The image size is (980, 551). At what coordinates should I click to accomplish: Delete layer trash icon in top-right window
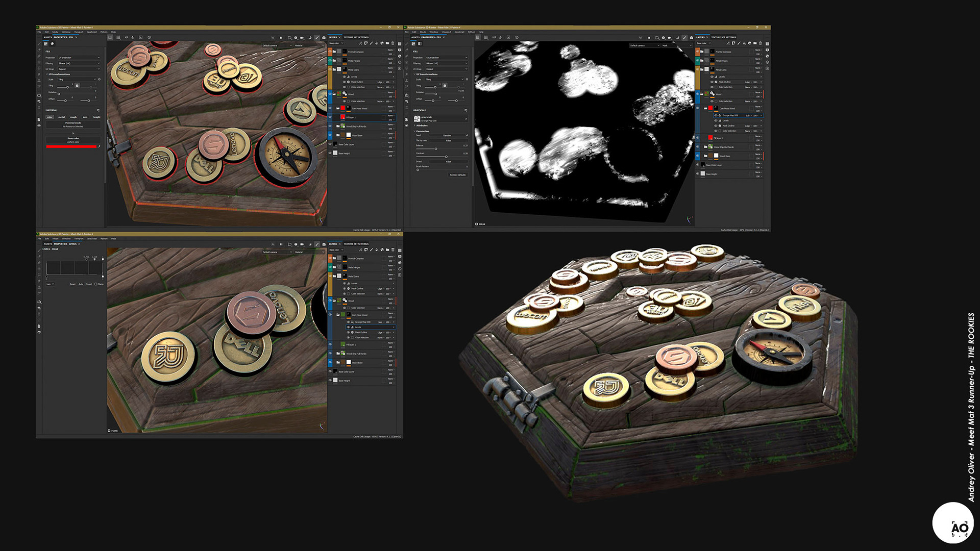coord(761,43)
